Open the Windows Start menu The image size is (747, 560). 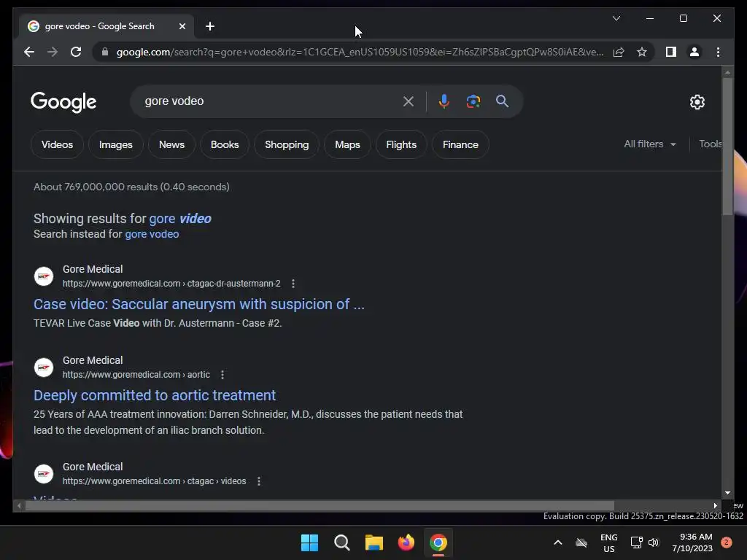[309, 542]
